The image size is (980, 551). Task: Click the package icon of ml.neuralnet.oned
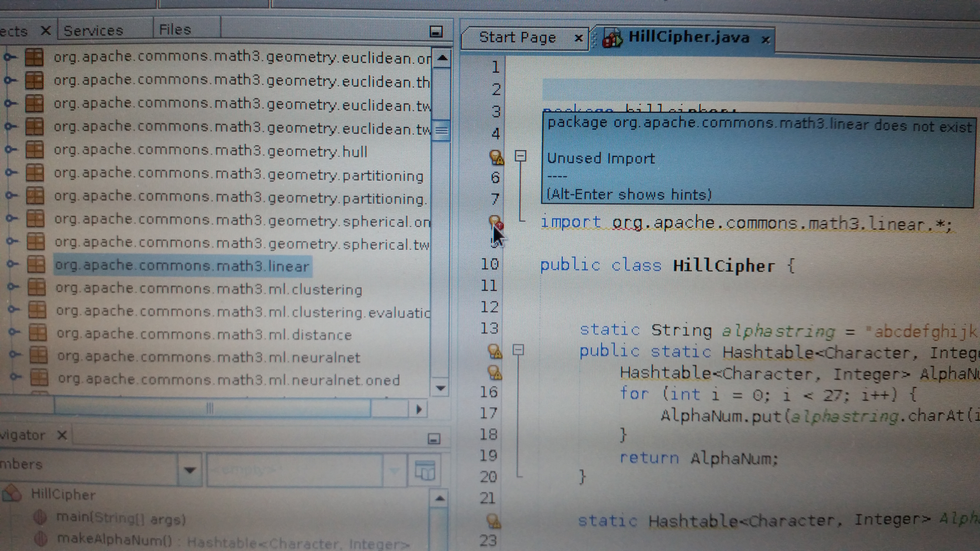click(x=39, y=378)
